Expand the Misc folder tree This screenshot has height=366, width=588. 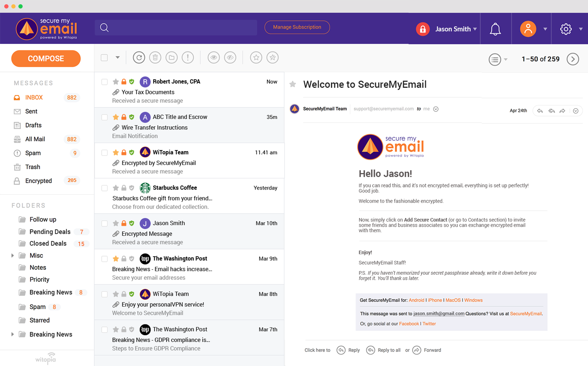coord(13,255)
